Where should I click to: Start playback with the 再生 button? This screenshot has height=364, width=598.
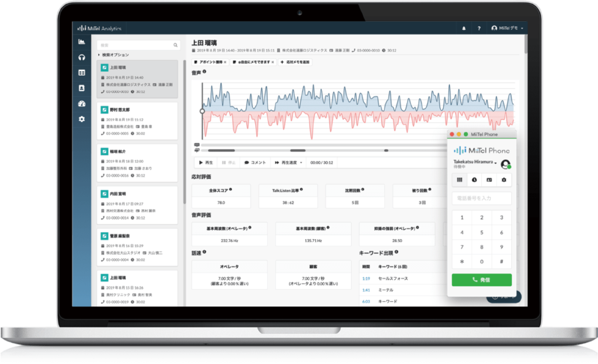click(x=206, y=163)
